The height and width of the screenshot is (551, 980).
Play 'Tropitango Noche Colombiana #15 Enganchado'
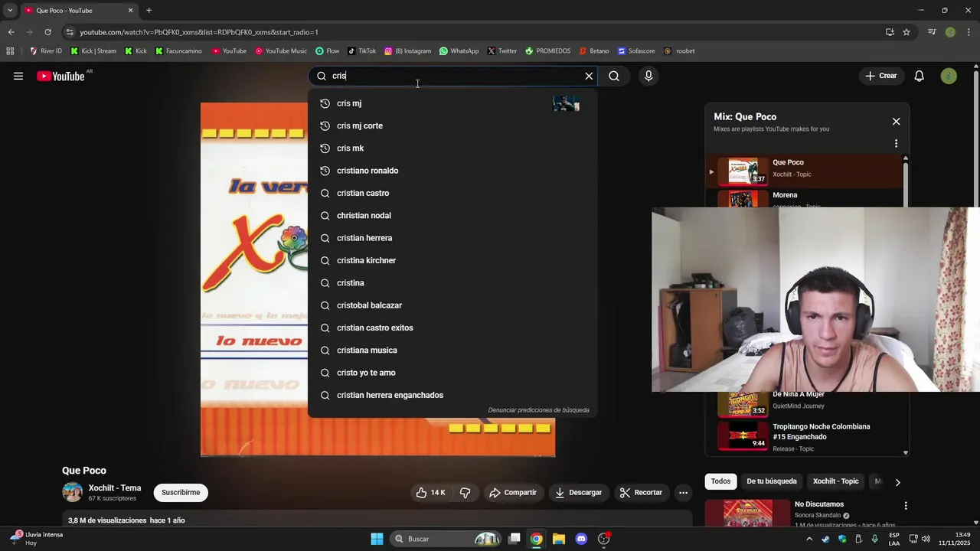click(805, 436)
